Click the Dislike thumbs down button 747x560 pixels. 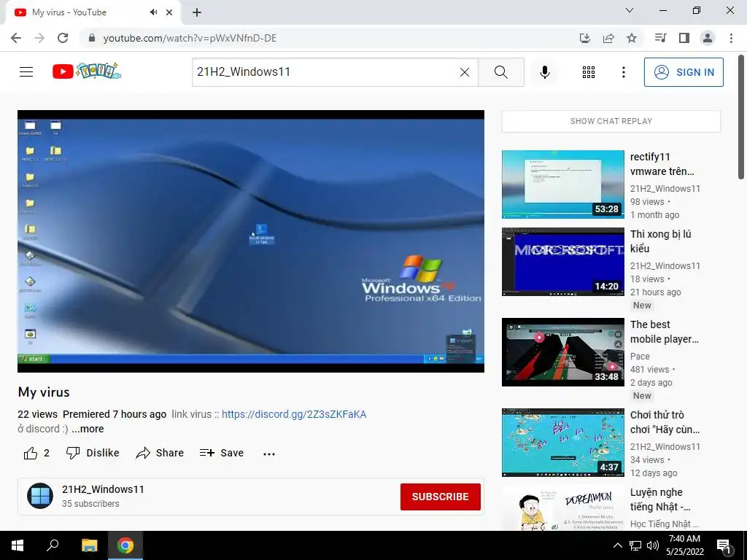point(93,453)
